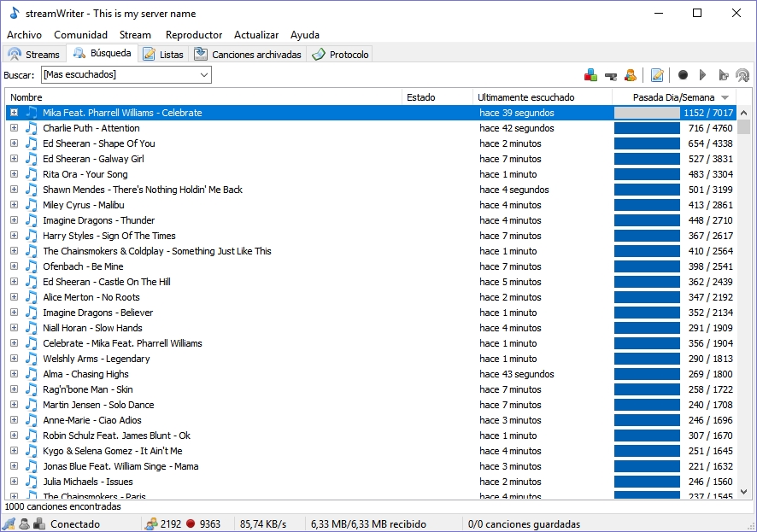Click the dark key-shaped toolbar icon
Screen dimensions: 757x532
pyautogui.click(x=611, y=76)
